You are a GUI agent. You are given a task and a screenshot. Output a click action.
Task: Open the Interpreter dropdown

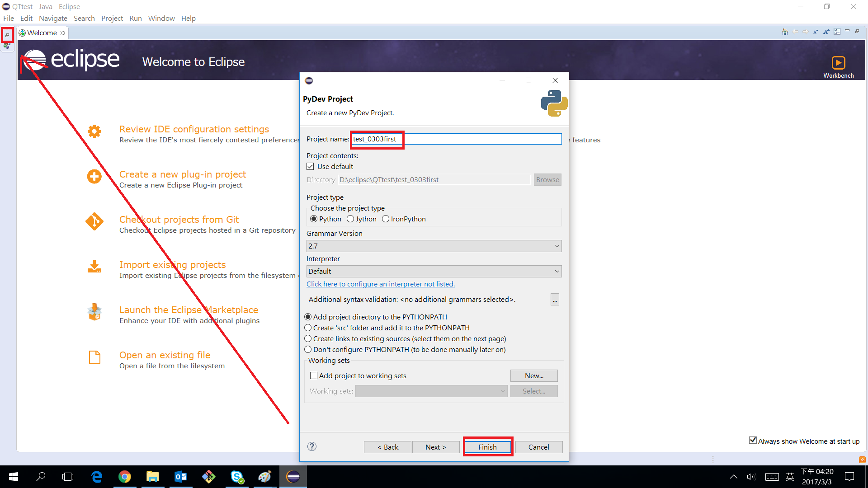[x=434, y=271]
